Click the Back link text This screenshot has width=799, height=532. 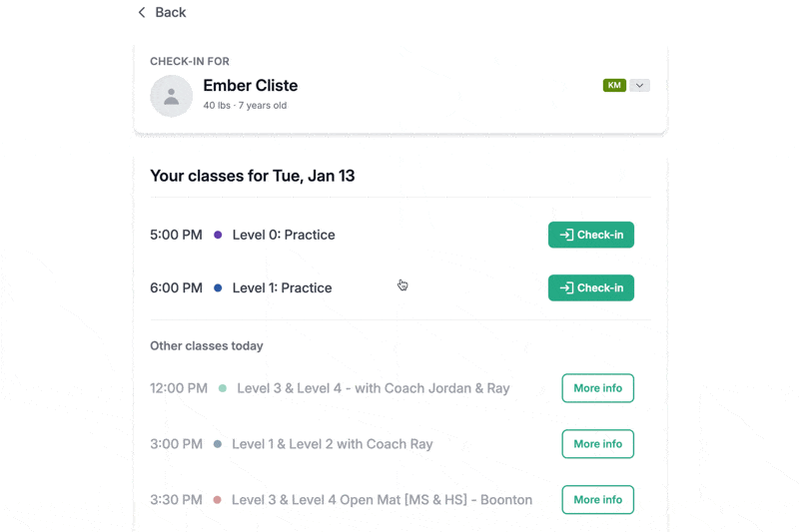(171, 13)
